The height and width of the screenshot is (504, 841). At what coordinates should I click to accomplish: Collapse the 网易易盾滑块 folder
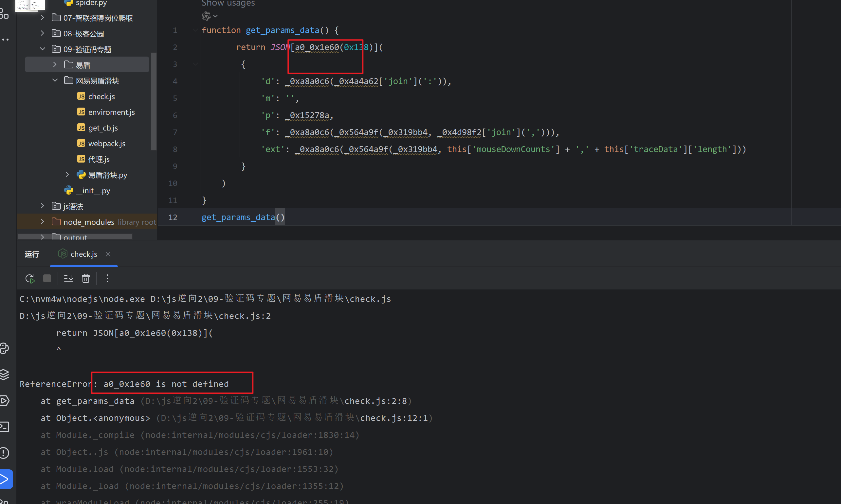[x=55, y=80]
